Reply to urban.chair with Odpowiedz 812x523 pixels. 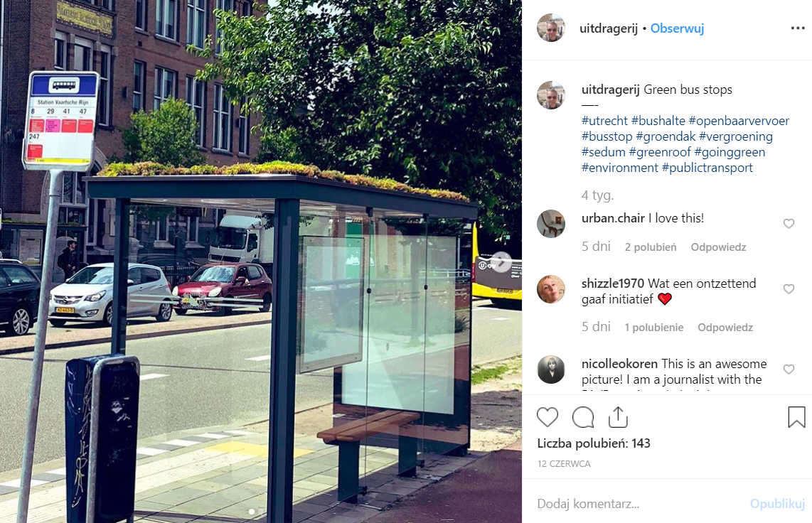click(718, 247)
